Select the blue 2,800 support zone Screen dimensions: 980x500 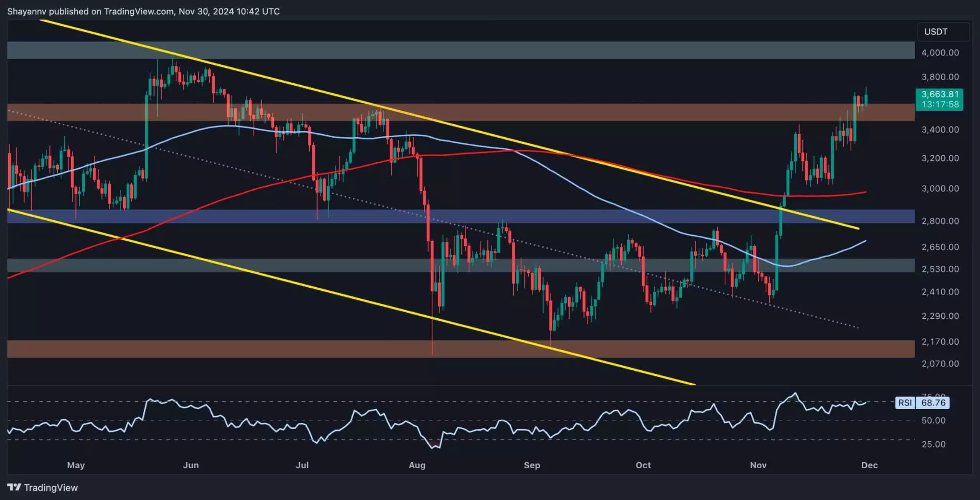[461, 216]
